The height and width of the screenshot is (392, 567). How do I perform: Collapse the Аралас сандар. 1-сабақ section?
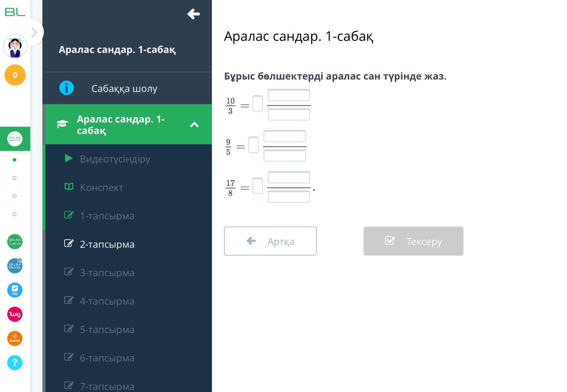click(x=194, y=125)
